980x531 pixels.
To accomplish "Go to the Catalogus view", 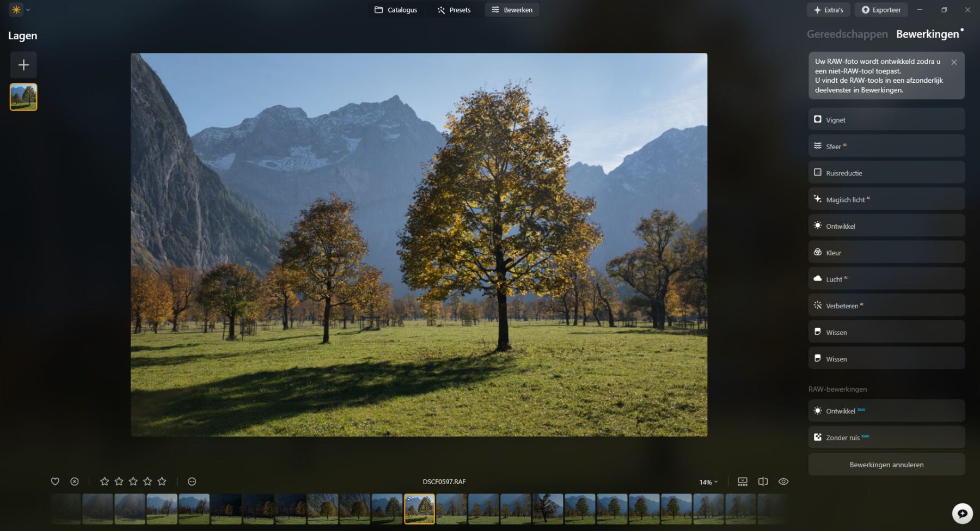I will [x=396, y=10].
